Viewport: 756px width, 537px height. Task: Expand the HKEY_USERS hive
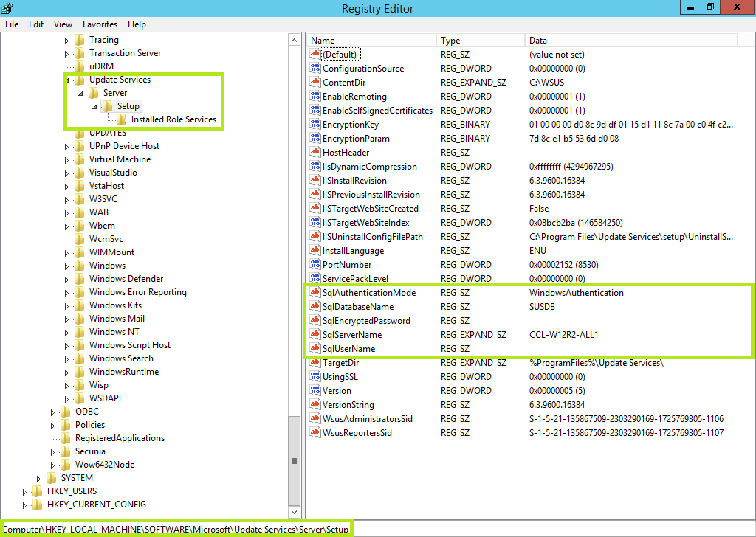click(x=24, y=492)
